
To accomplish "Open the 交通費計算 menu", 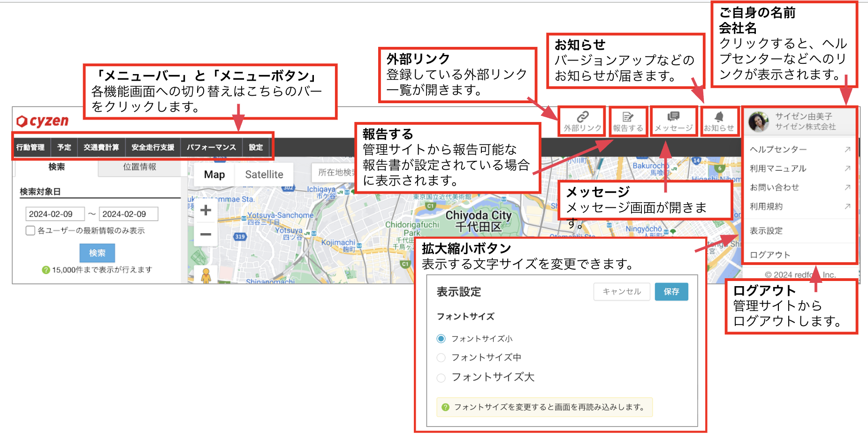I will (x=101, y=147).
